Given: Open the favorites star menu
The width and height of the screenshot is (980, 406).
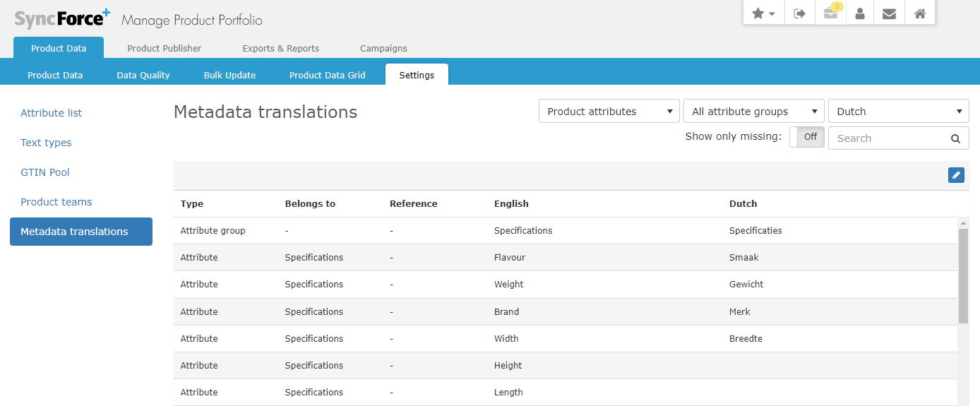Looking at the screenshot, I should click(x=763, y=13).
